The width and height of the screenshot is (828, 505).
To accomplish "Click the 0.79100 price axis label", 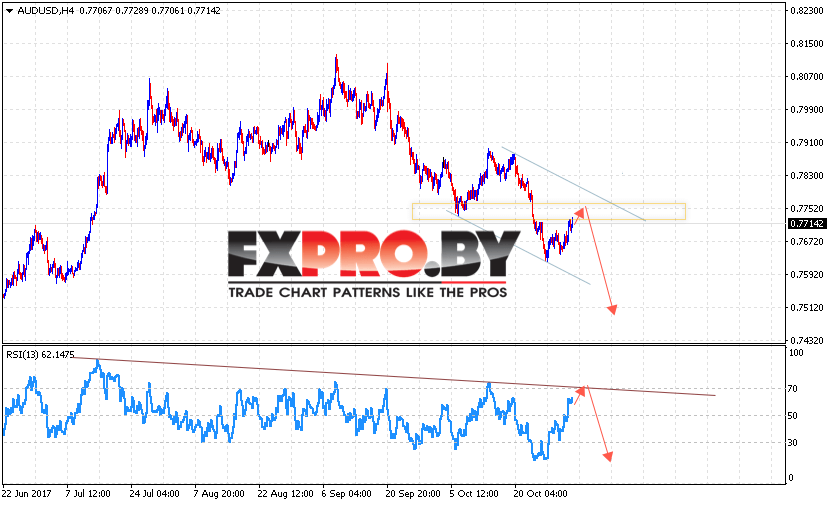I will click(x=806, y=143).
